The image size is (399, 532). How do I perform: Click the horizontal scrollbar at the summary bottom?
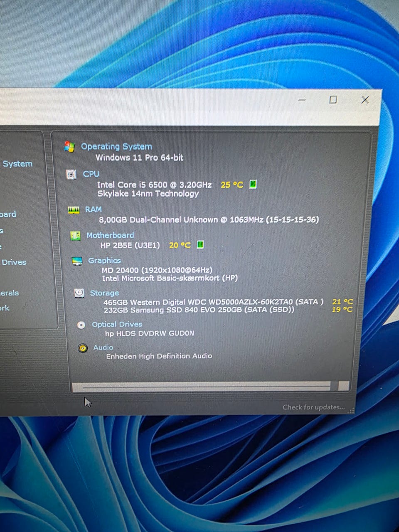210,387
